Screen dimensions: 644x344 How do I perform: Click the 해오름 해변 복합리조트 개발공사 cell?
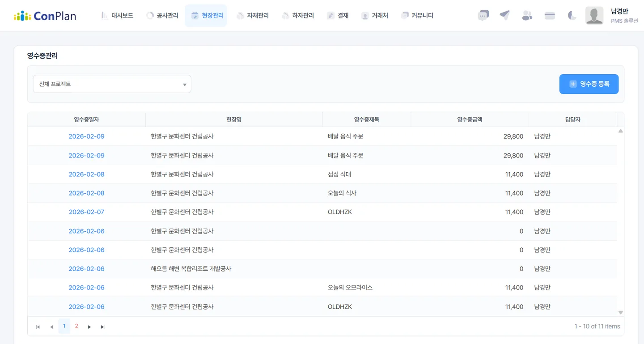click(234, 269)
